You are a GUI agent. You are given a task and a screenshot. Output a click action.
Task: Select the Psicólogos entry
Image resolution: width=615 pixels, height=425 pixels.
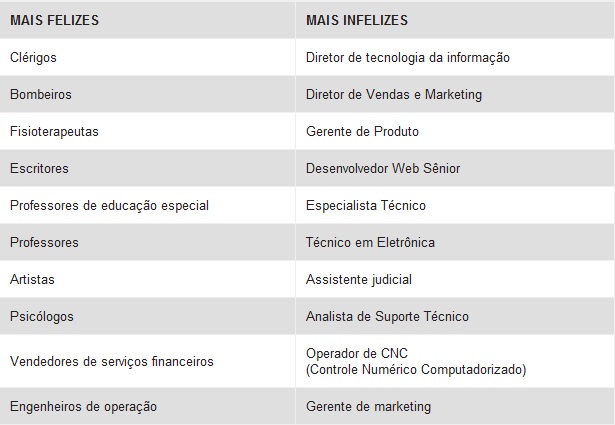pos(42,316)
